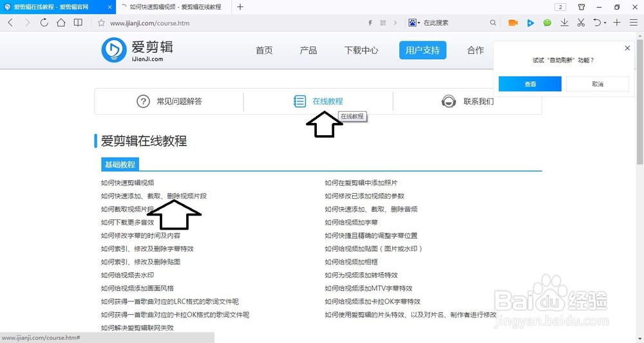
Task: Open the 如何索引、修改及删除字幕特效 link
Action: point(147,248)
